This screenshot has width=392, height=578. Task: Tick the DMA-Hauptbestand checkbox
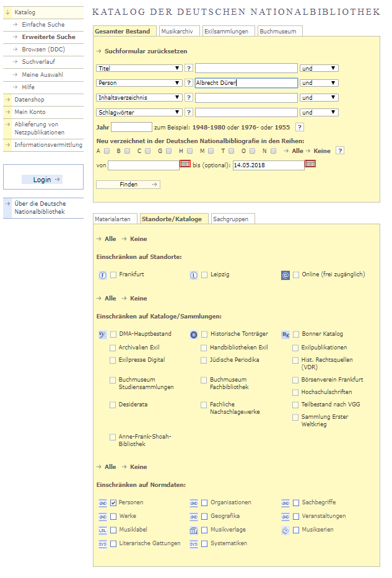[113, 335]
